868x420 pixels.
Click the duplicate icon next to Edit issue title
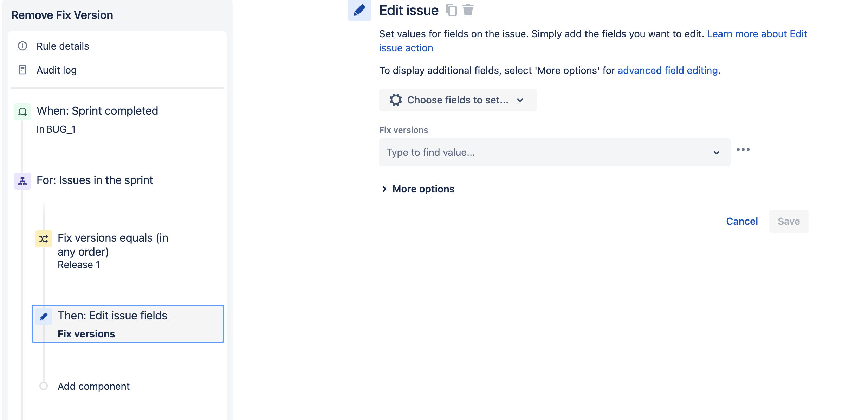[x=451, y=10]
